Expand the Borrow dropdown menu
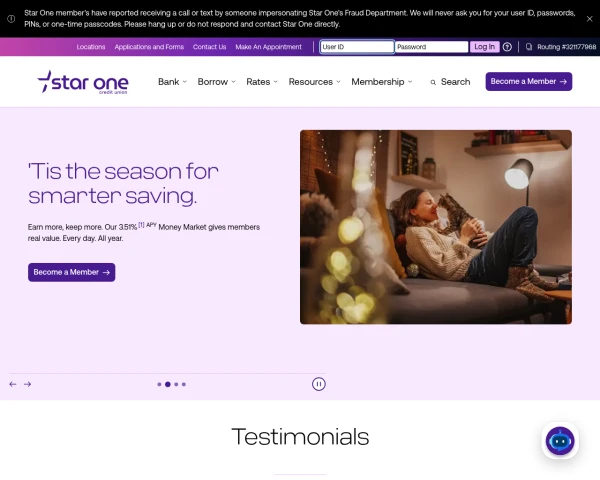Viewport: 600px width, 480px height. (216, 82)
